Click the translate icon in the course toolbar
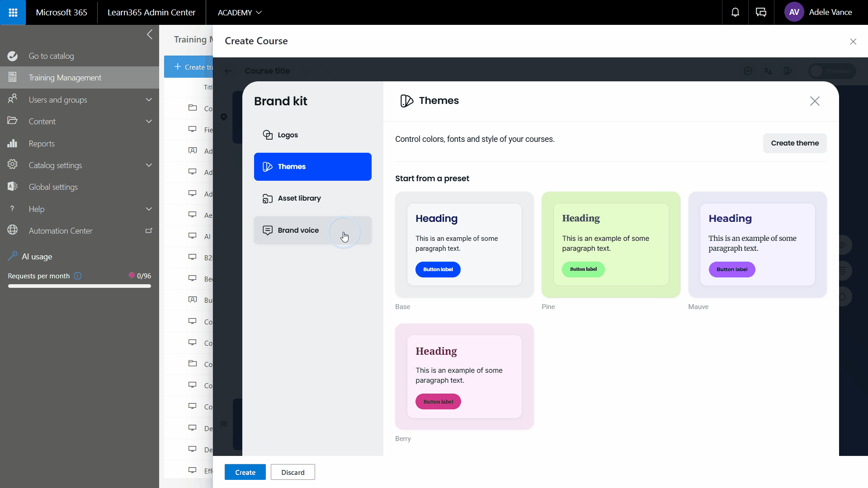Image resolution: width=868 pixels, height=488 pixels. point(768,71)
